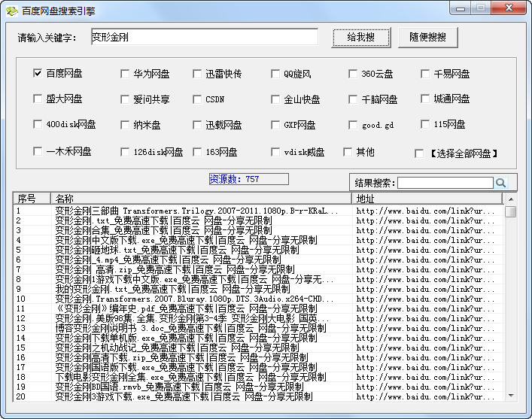
Task: Click the magnifier search results icon
Action: [x=501, y=183]
